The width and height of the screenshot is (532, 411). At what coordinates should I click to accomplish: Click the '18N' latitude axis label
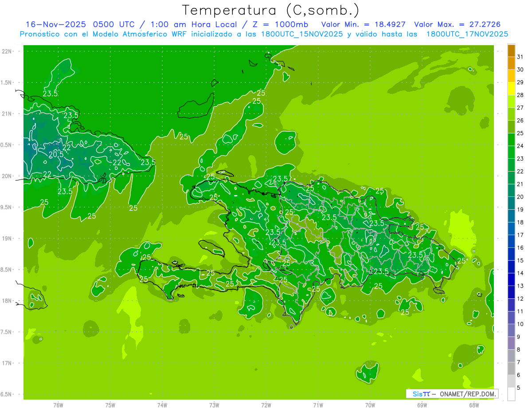click(6, 301)
